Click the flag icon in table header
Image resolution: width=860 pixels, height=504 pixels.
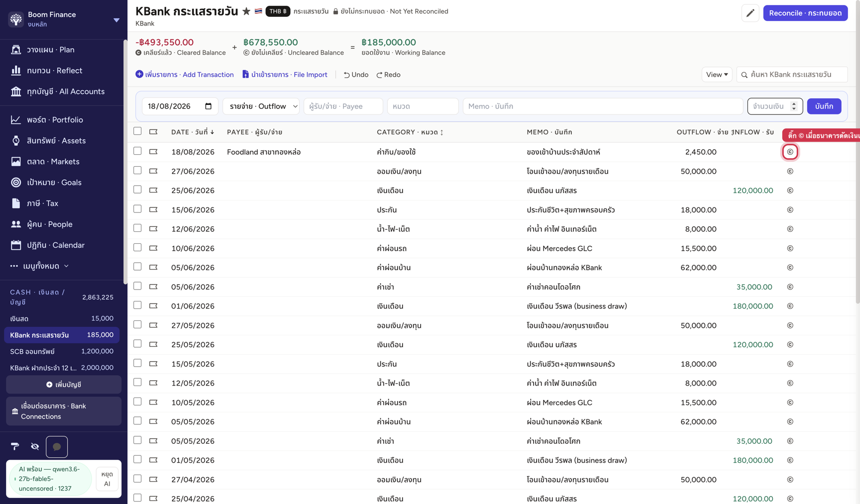153,132
